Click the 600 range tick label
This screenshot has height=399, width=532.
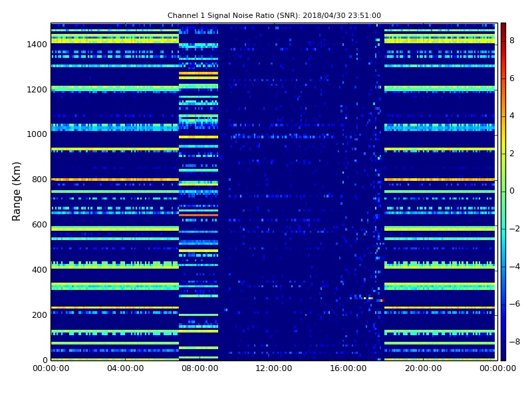tap(39, 225)
